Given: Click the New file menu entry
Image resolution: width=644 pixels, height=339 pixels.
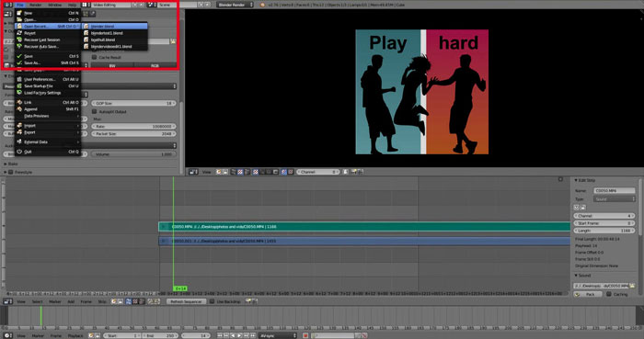Looking at the screenshot, I should click(x=48, y=13).
